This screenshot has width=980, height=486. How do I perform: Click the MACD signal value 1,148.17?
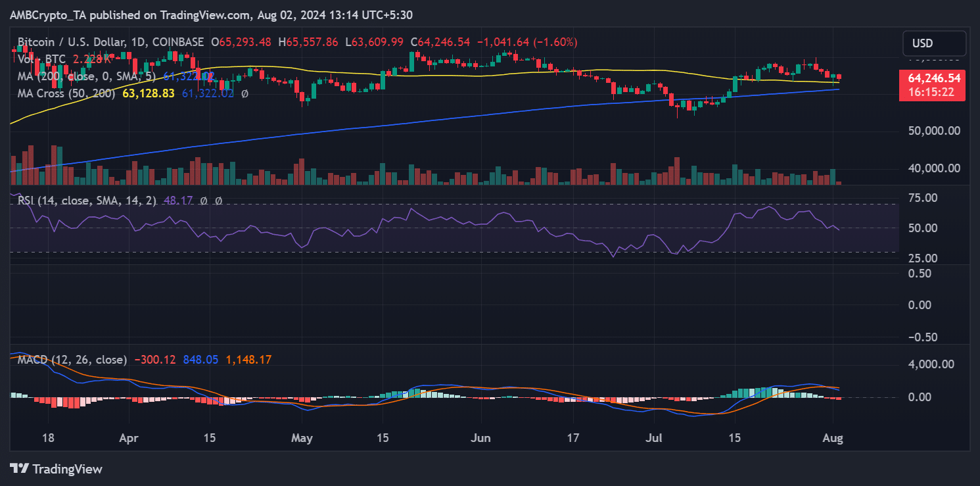[x=248, y=360]
